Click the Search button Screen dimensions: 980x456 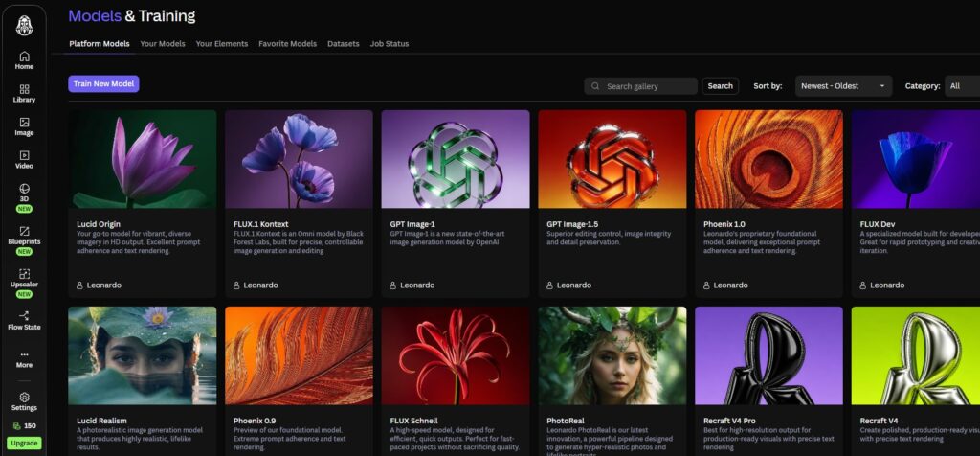pos(720,86)
